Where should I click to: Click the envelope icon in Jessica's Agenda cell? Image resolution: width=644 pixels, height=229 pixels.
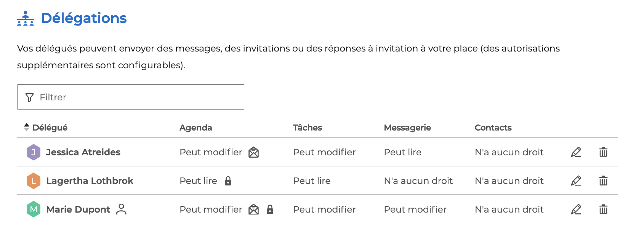(x=253, y=152)
